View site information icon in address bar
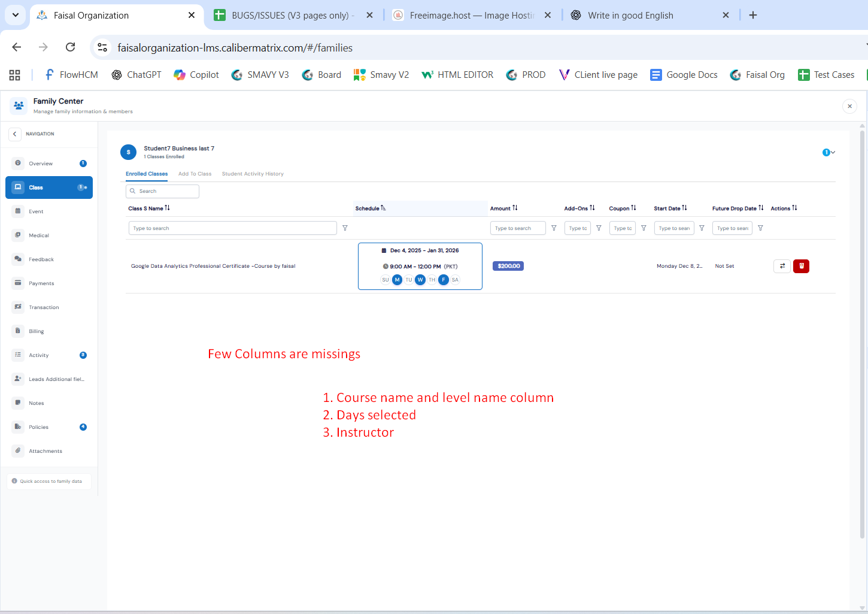 (102, 47)
